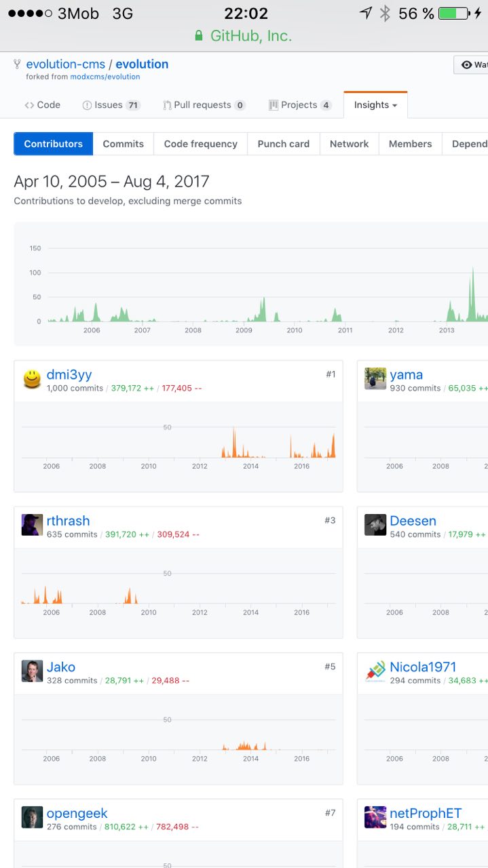Open the Punch card sub-tab
Screen dimensions: 488x868
tap(284, 144)
